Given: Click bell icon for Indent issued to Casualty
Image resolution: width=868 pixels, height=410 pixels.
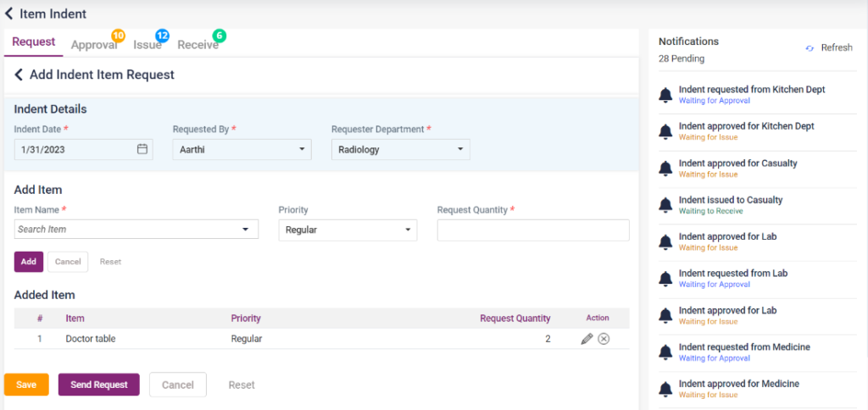Looking at the screenshot, I should tap(666, 205).
